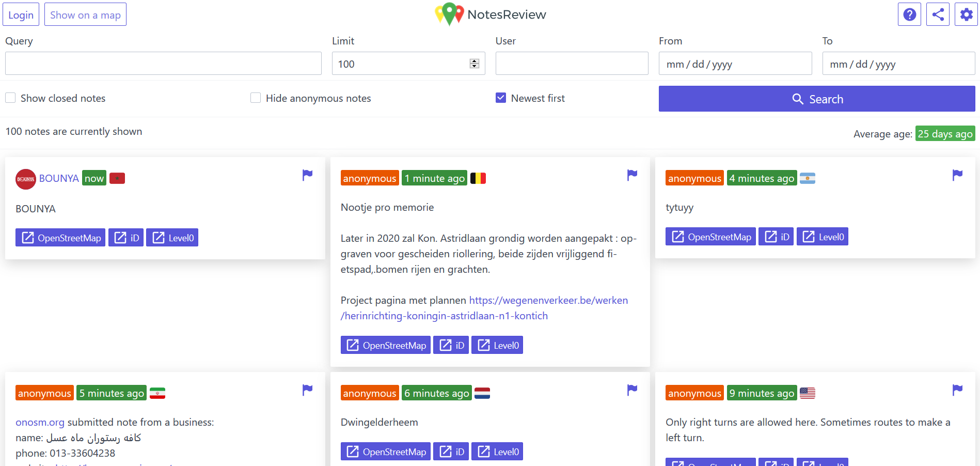Click the NotesReview map pins logo
The width and height of the screenshot is (980, 466).
tap(449, 14)
